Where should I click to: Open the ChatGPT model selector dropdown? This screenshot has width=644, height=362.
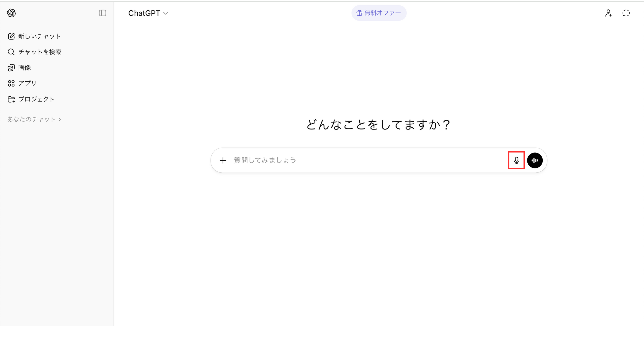point(145,13)
